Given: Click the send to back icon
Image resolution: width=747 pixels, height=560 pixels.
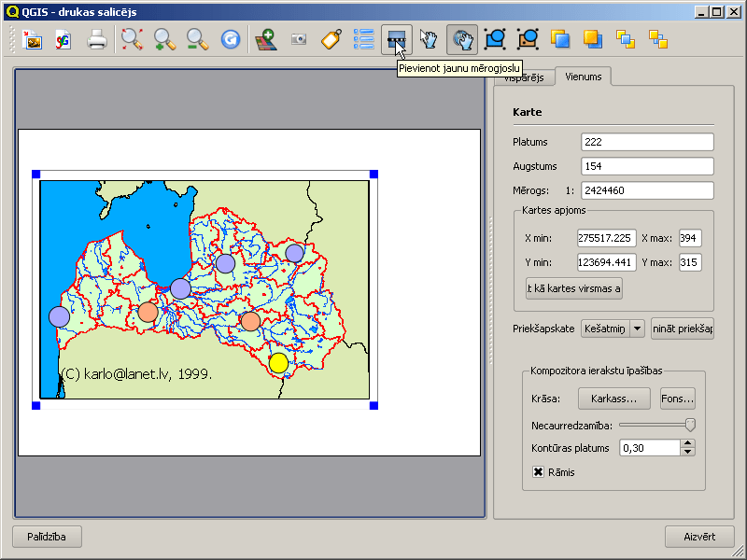Looking at the screenshot, I should (x=658, y=40).
